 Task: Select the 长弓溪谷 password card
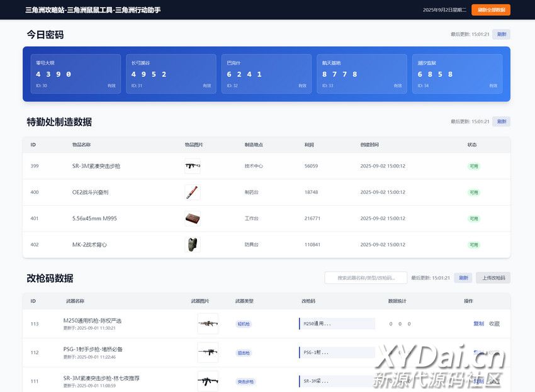point(171,74)
